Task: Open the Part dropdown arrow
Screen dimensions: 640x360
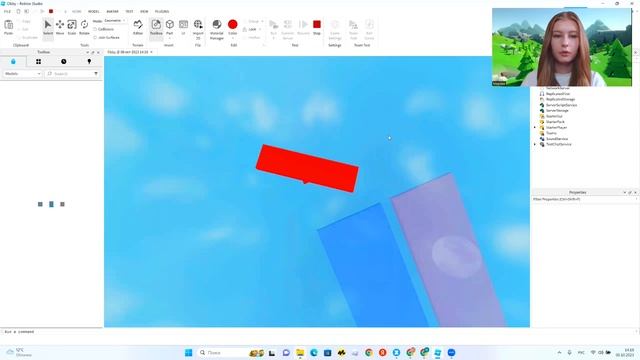Action: 170,38
